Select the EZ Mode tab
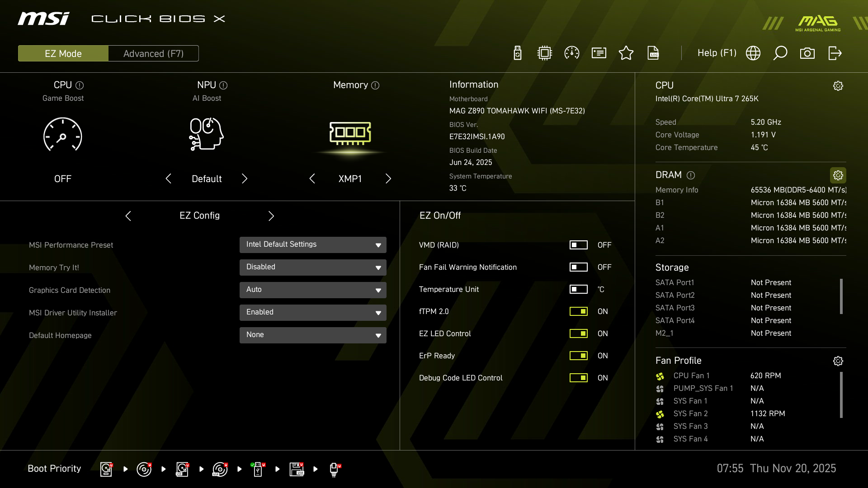Screen dimensions: 868x488 (63, 53)
